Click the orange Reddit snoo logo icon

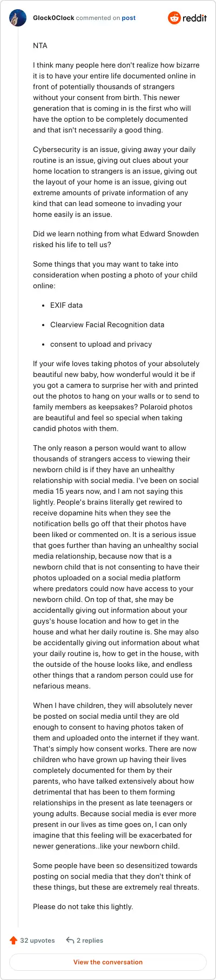point(174,18)
